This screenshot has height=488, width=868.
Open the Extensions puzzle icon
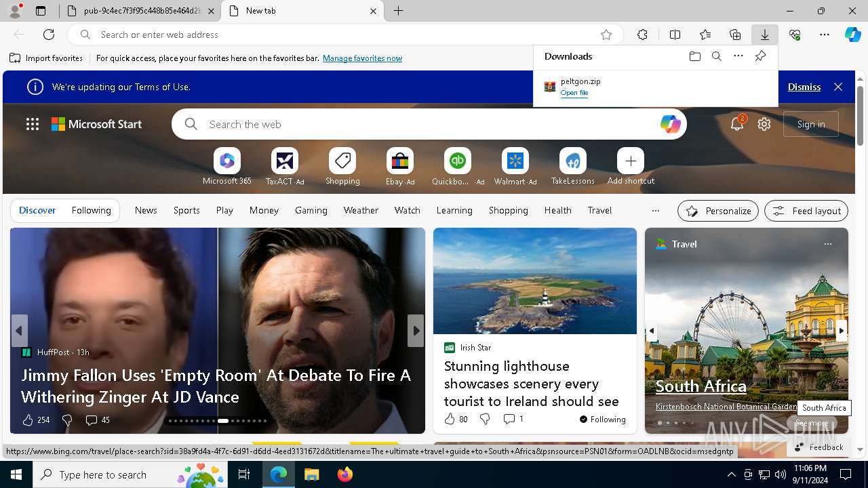(642, 35)
